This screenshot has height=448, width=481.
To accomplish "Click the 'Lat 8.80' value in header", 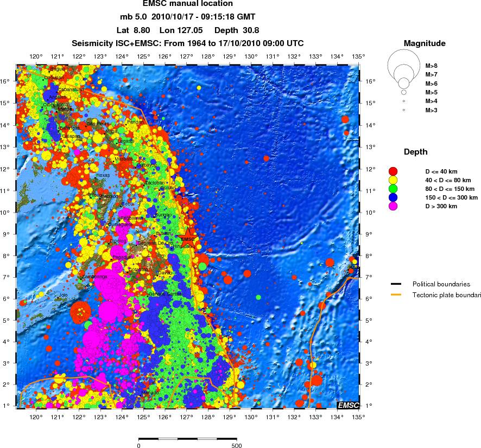I will click(x=133, y=30).
